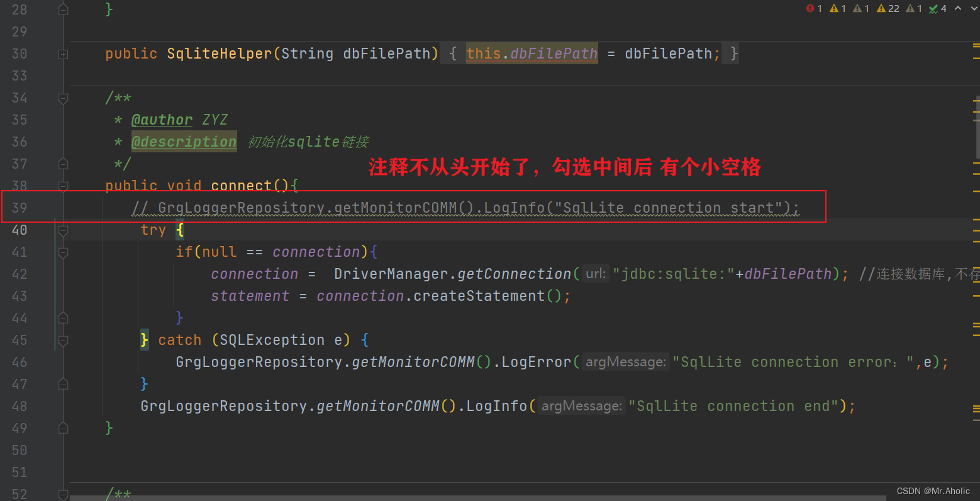Click the fold end marker on line 28
This screenshot has height=501, width=980.
pos(63,9)
